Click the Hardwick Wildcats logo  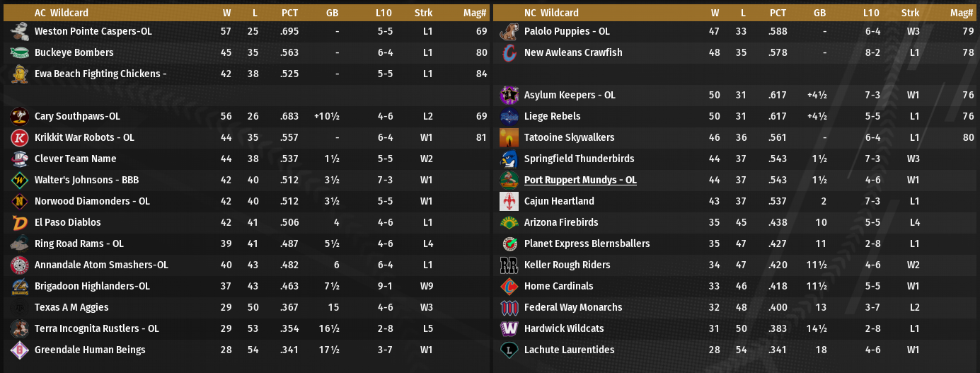(x=509, y=328)
